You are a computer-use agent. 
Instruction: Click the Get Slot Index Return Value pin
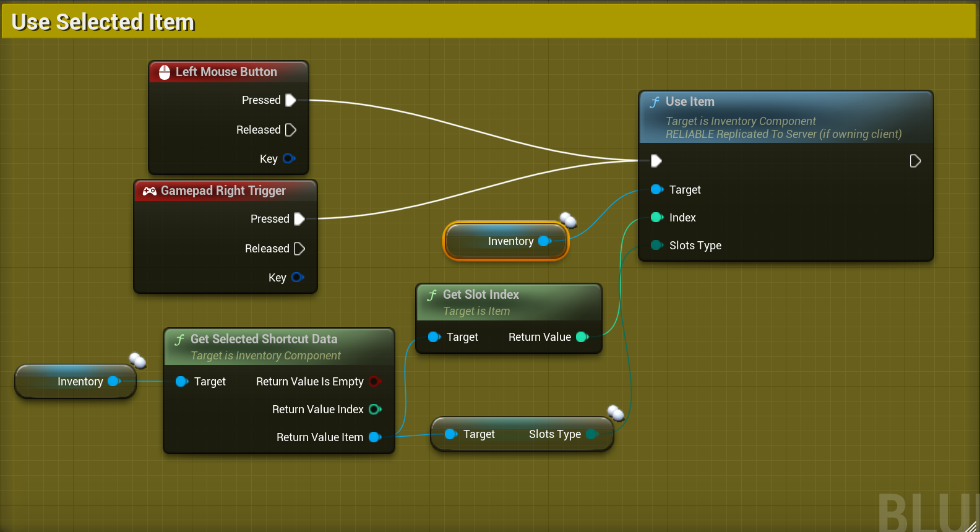582,337
